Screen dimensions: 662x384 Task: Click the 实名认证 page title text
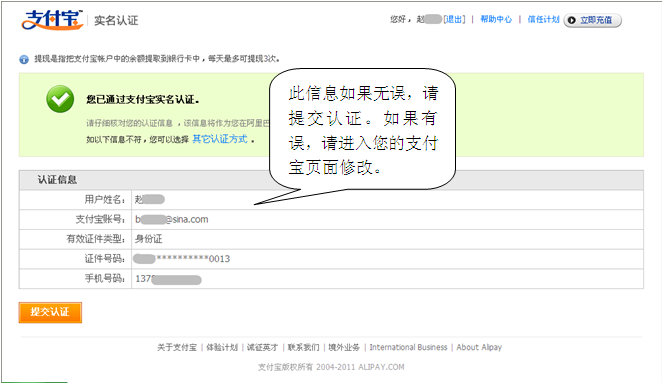(116, 20)
